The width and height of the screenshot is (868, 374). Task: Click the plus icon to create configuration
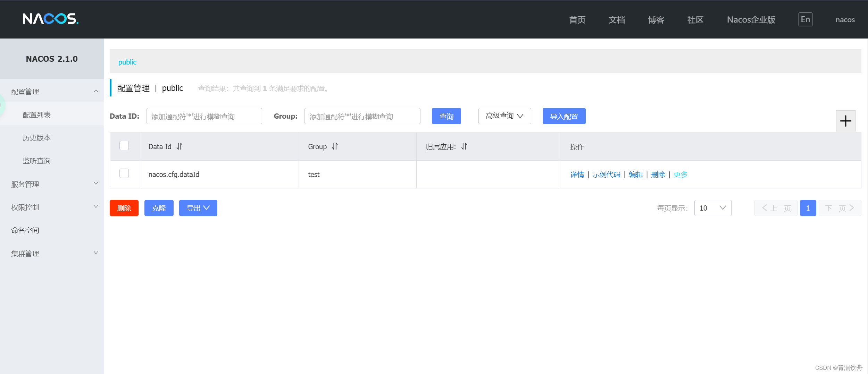(x=845, y=121)
